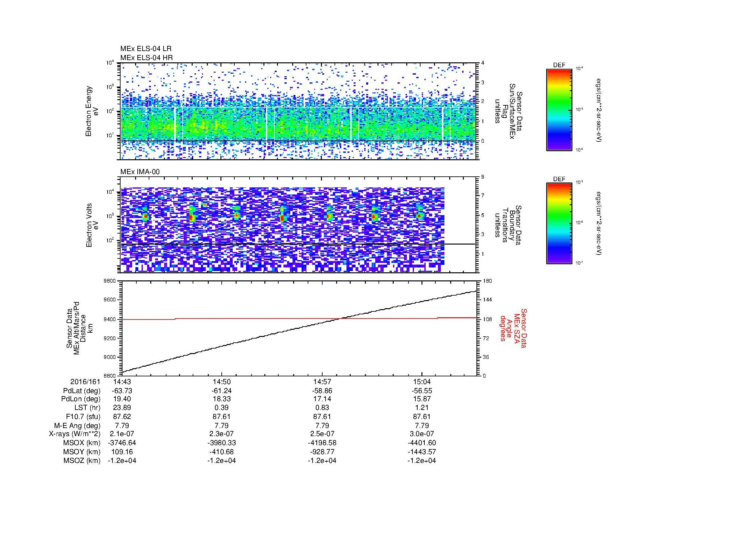Click the LST (hr) row label
Screen dimensions: 756x534
point(87,408)
